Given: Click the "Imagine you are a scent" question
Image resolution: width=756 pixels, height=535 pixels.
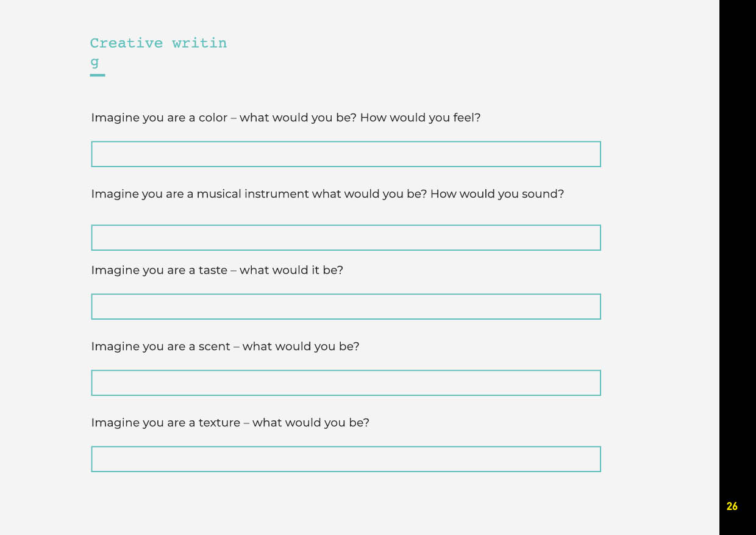Looking at the screenshot, I should pos(160,346).
